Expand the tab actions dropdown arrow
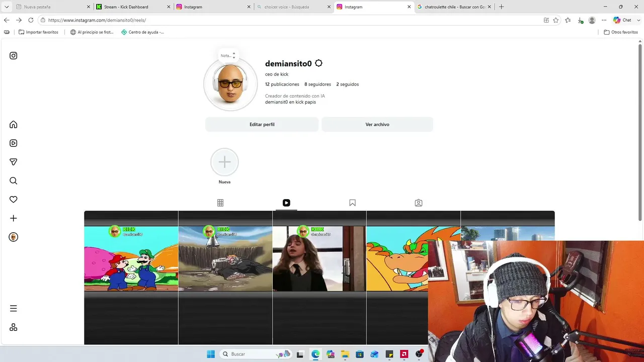The image size is (644, 362). 7,7
